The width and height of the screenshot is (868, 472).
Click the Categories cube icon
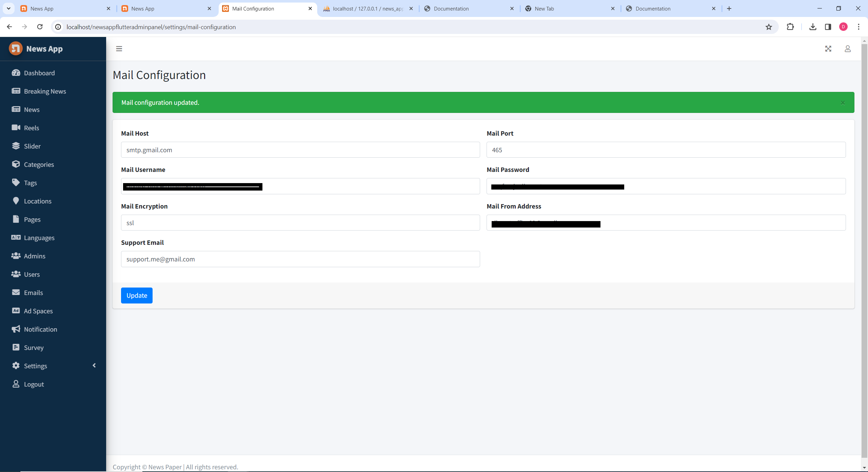pyautogui.click(x=16, y=164)
